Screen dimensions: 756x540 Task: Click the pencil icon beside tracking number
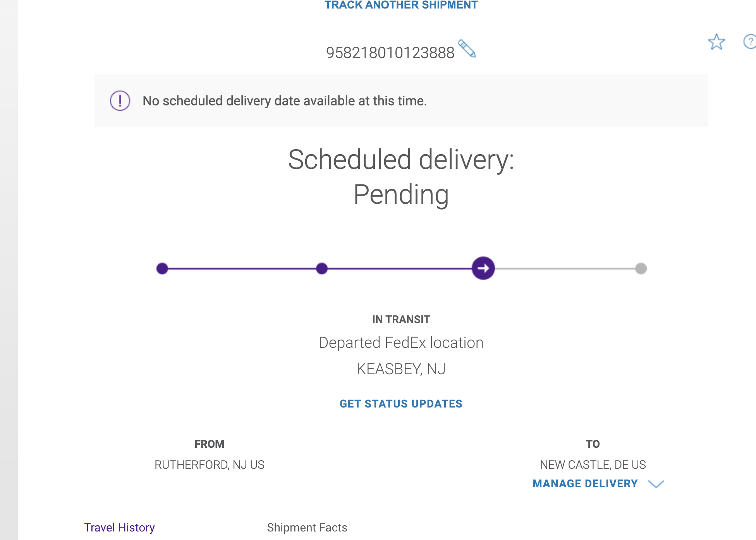point(467,49)
